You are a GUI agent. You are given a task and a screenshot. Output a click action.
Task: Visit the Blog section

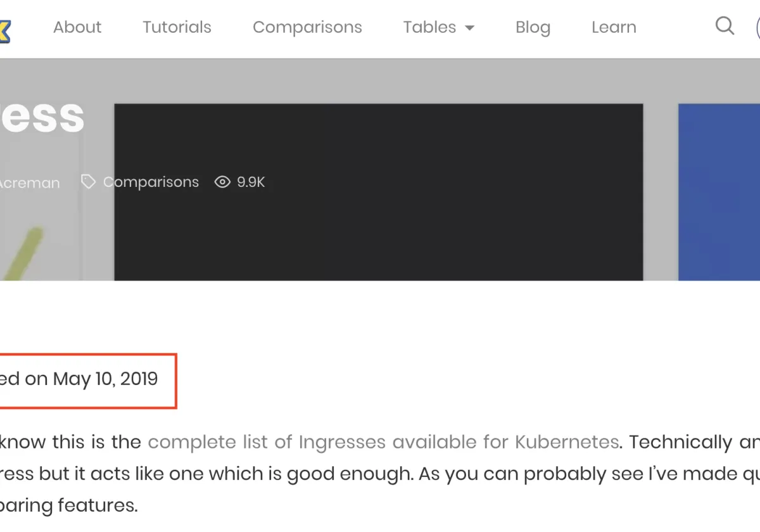pos(533,27)
